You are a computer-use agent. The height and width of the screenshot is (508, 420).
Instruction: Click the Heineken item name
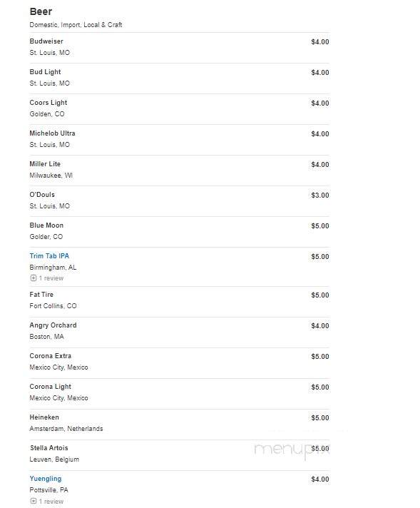click(x=44, y=417)
